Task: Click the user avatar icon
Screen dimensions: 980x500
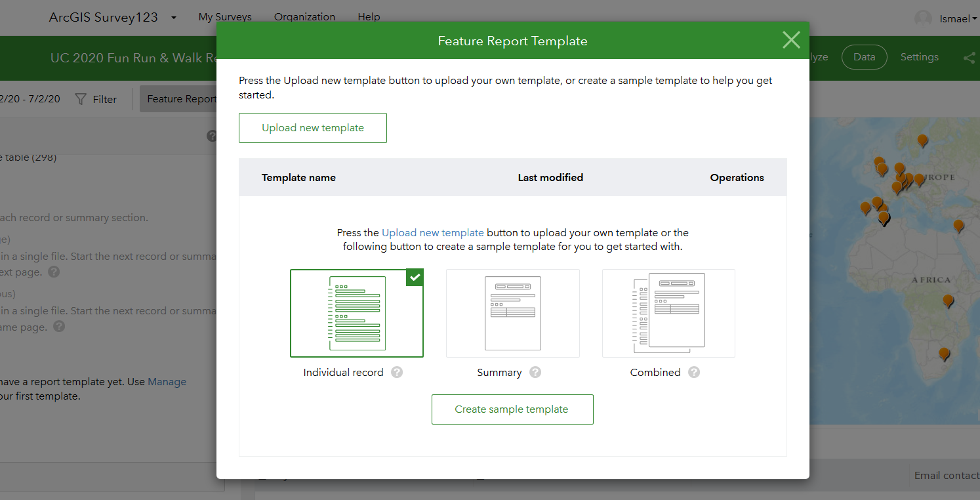Action: [x=924, y=18]
